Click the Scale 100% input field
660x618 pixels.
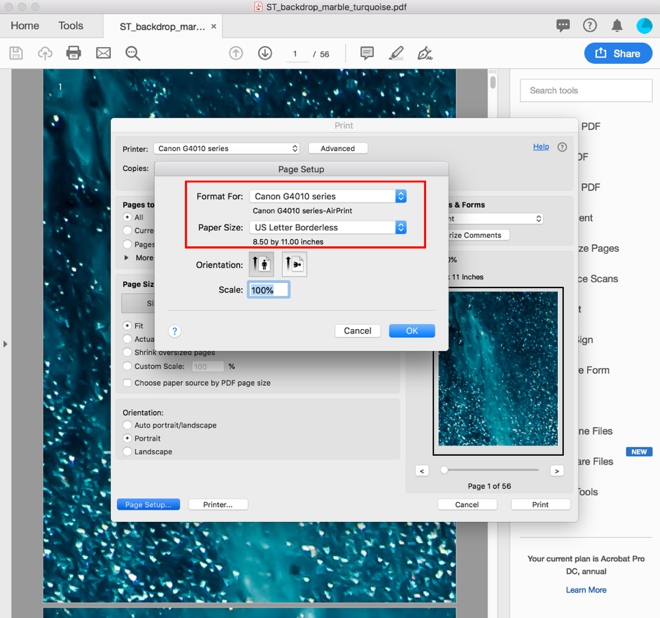(269, 290)
